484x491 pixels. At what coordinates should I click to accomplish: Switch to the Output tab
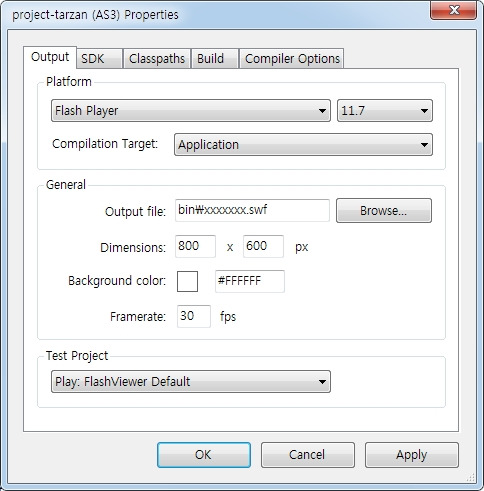click(x=50, y=57)
